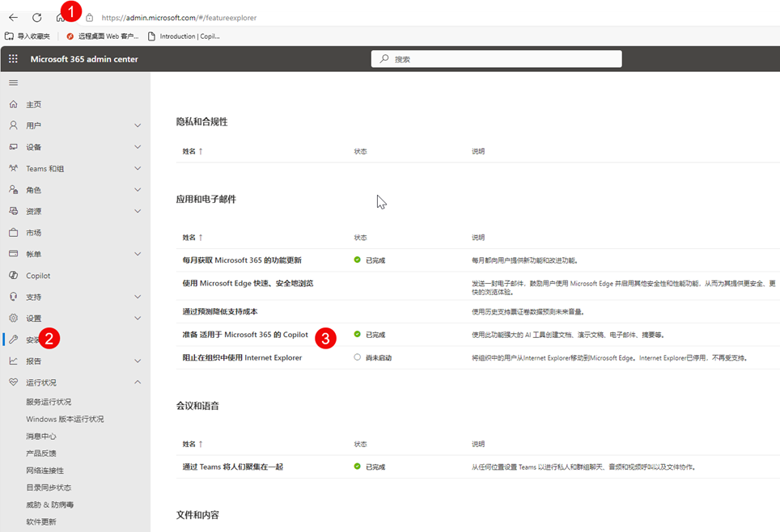Click the device icon beside 设备
The height and width of the screenshot is (532, 780).
14,146
